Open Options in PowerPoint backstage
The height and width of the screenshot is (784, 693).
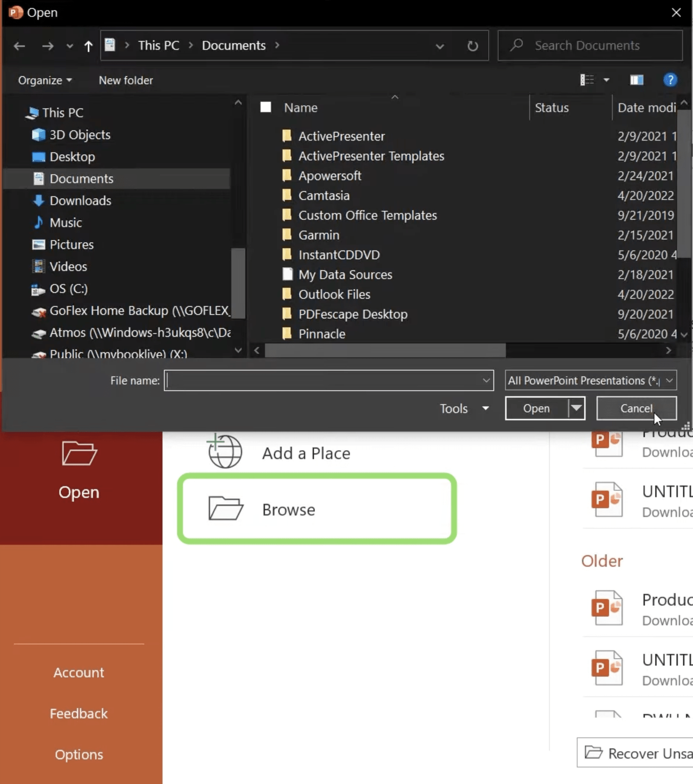click(x=79, y=755)
